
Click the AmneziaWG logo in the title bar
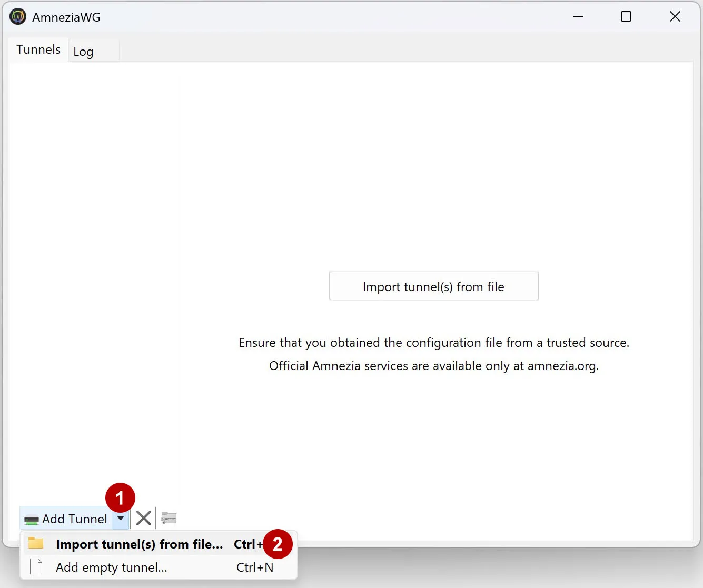pyautogui.click(x=17, y=16)
